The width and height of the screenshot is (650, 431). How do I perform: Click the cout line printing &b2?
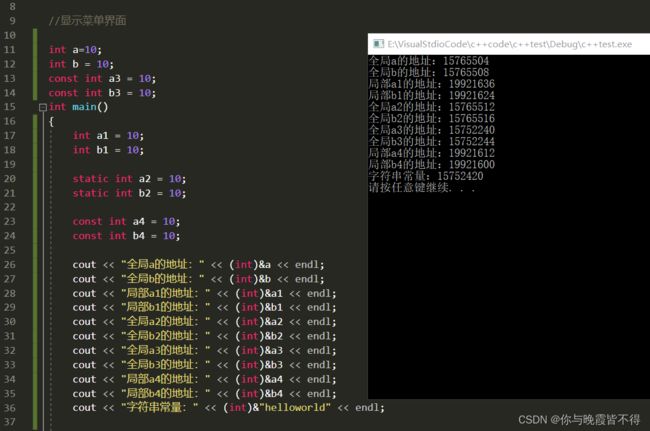(204, 336)
